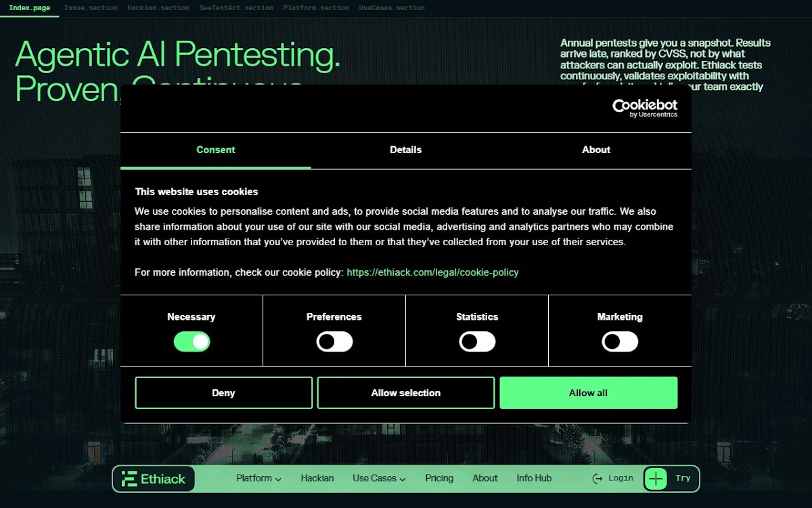
Task: Click the green plus icon beside Try
Action: 656,479
